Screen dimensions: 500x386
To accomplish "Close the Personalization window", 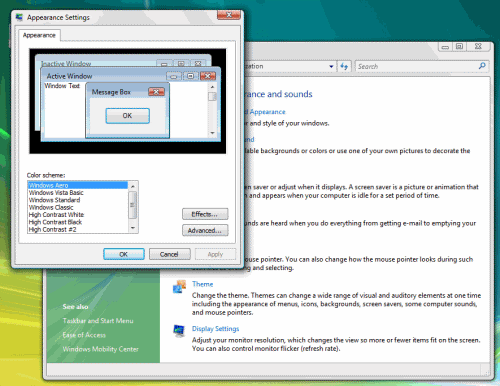I will pos(478,47).
